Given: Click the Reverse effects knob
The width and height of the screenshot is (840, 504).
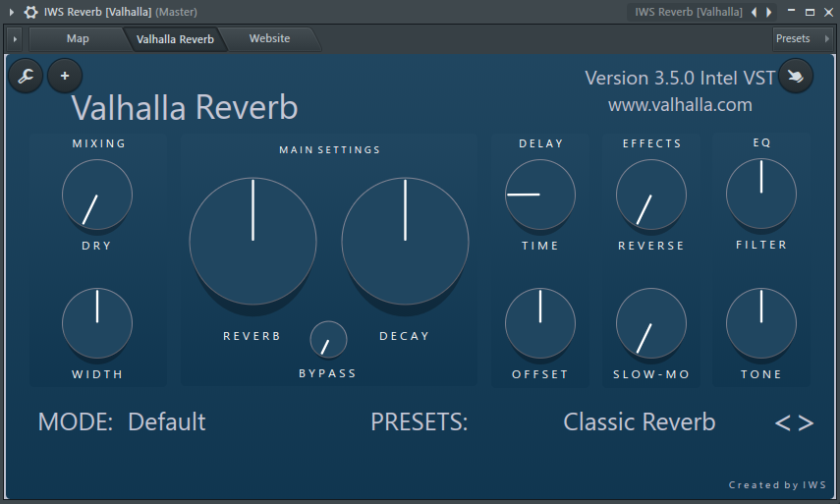Looking at the screenshot, I should coord(651,195).
